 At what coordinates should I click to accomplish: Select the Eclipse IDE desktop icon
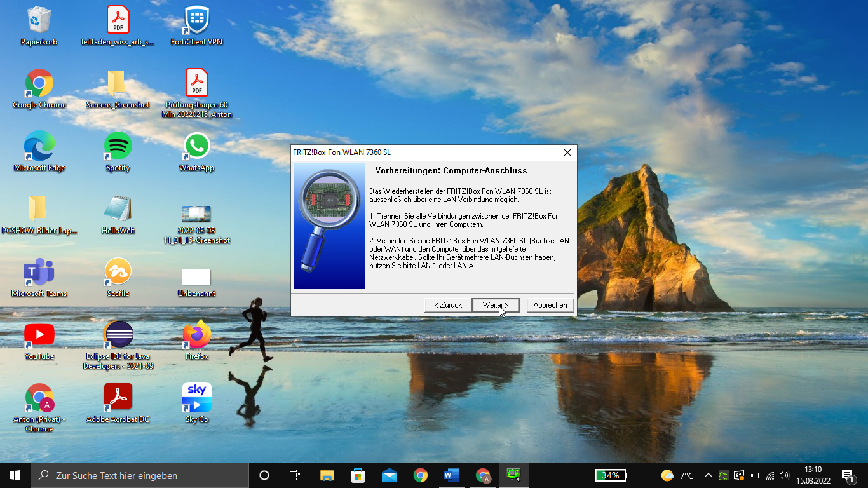(118, 335)
